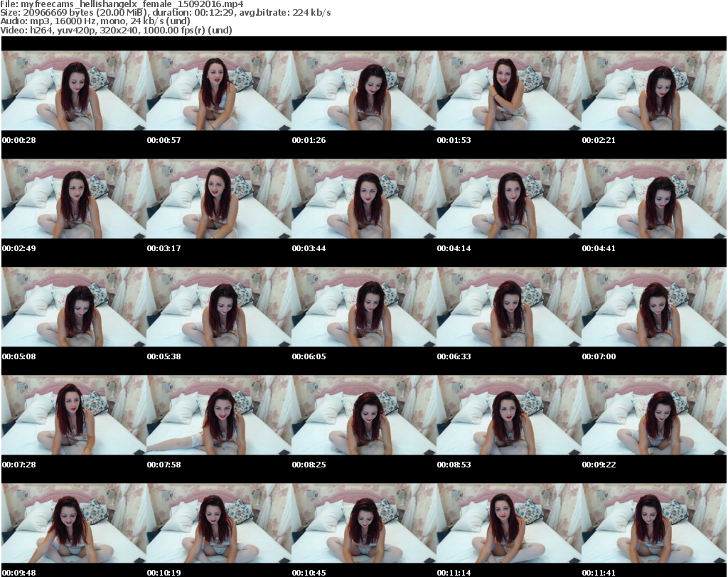
Task: Select the frame captured at 00:05:38
Action: (x=219, y=307)
